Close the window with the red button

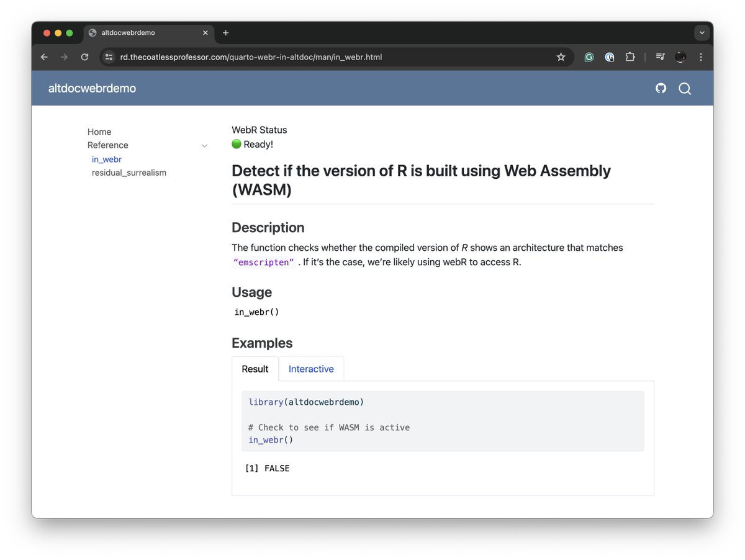(47, 33)
